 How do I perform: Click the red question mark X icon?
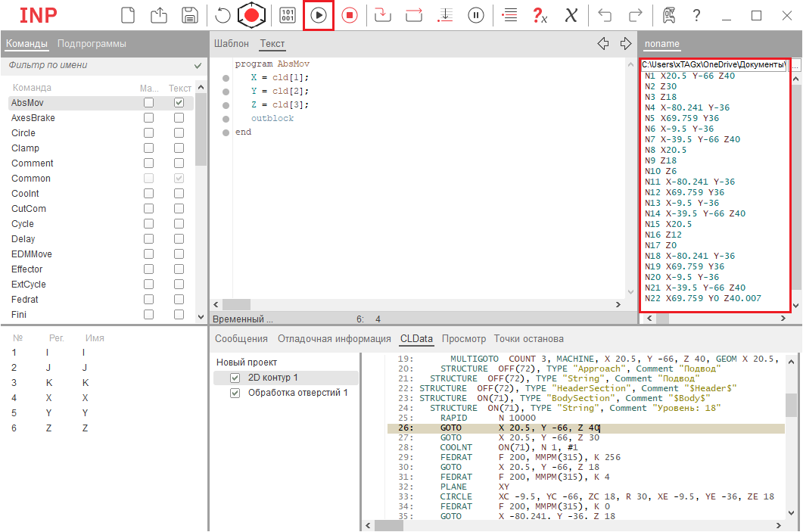click(540, 15)
